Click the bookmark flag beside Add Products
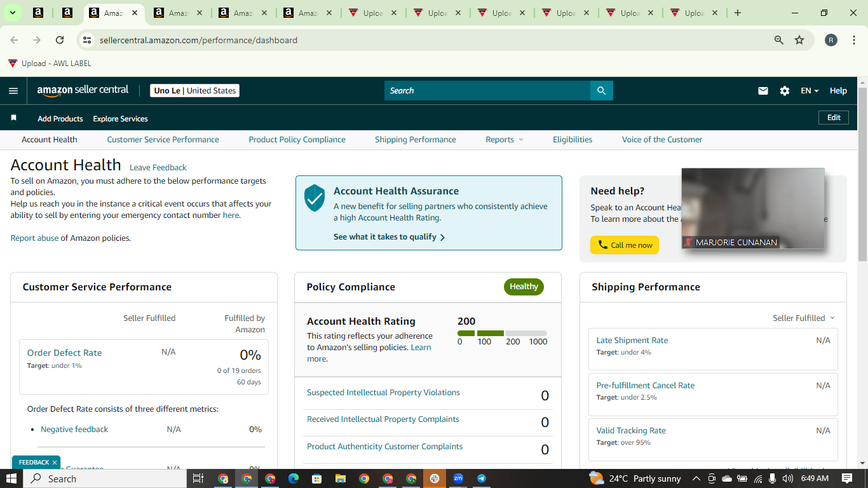This screenshot has width=868, height=488. pyautogui.click(x=13, y=118)
